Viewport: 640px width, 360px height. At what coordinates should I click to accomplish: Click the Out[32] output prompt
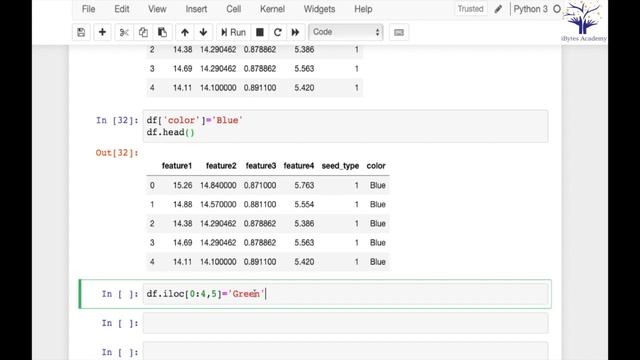coord(117,153)
